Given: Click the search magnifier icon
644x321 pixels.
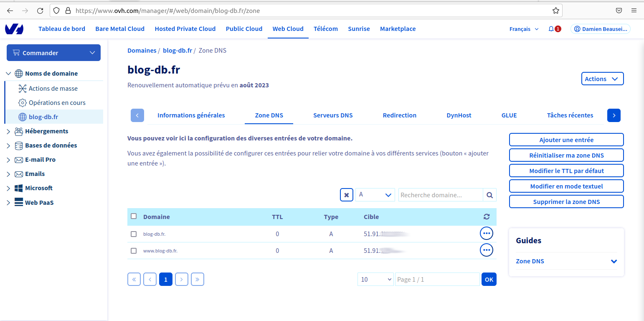Looking at the screenshot, I should coord(489,195).
